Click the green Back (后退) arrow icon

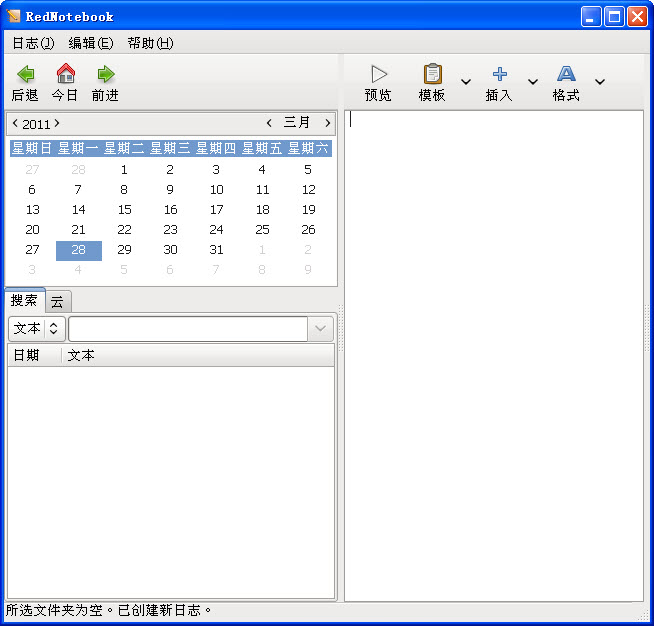tap(25, 74)
